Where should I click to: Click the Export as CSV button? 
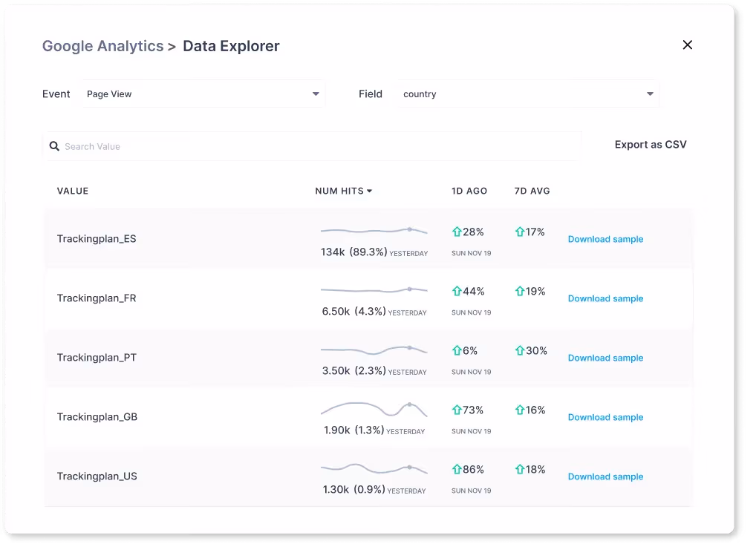(651, 145)
